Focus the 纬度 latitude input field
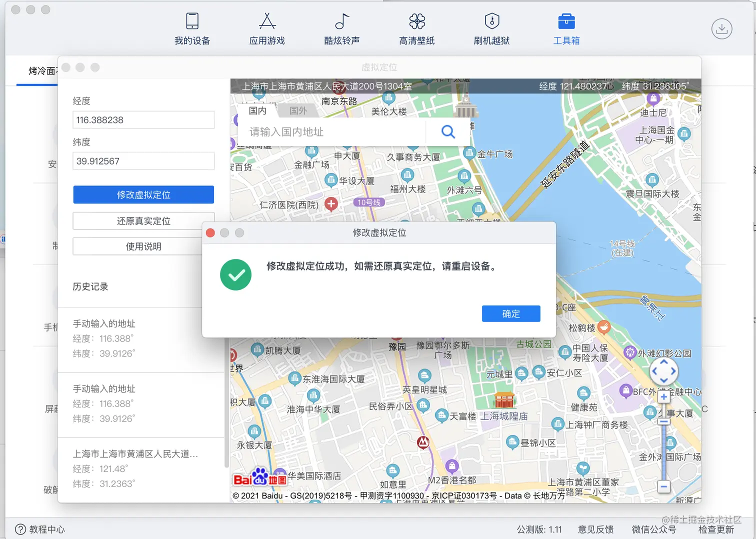756x539 pixels. coord(143,161)
